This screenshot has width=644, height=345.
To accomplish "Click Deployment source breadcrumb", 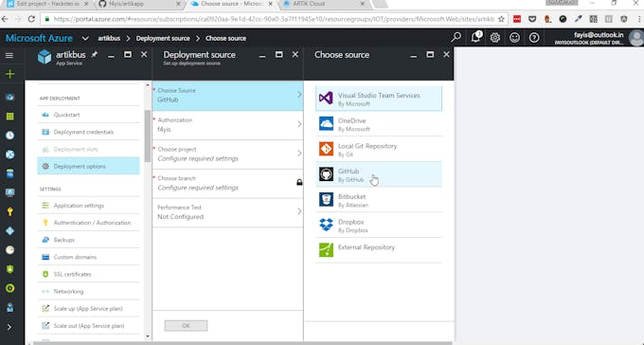I will 163,38.
